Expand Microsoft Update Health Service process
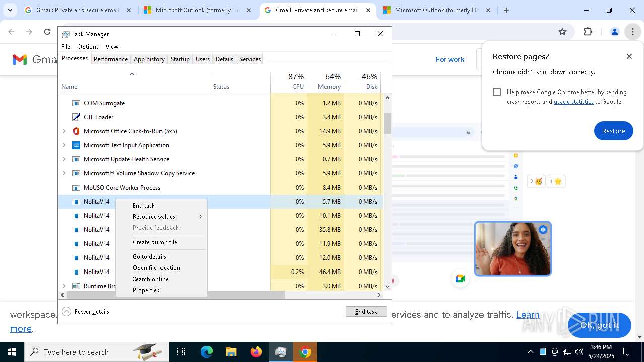This screenshot has height=362, width=644. [x=64, y=159]
